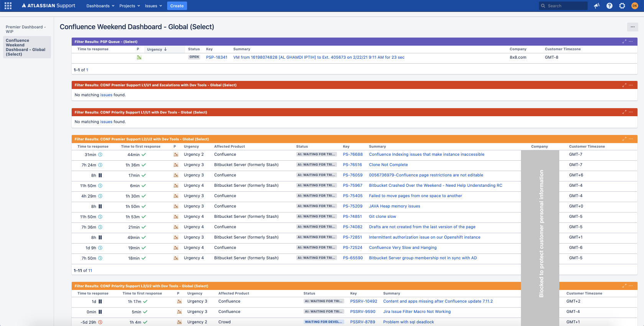Click the Search input field
The image size is (644, 326).
(563, 6)
